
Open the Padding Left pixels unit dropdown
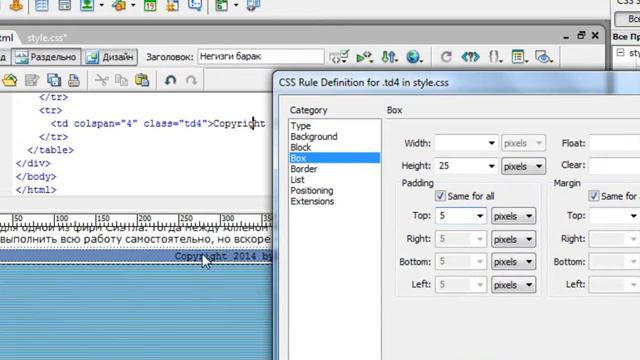pos(513,285)
